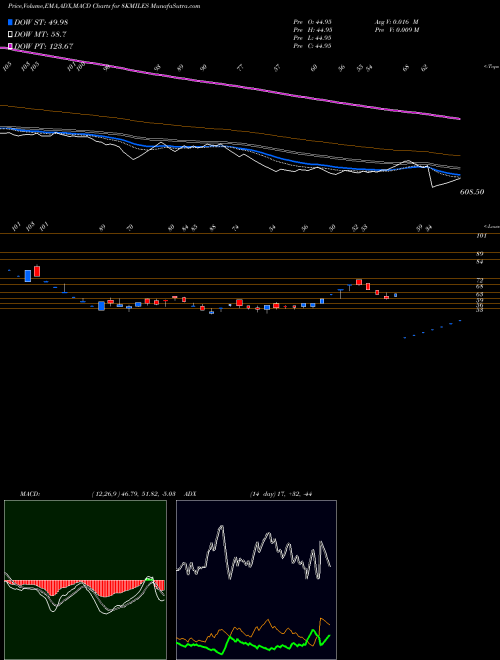The height and width of the screenshot is (660, 500).
Task: Click the 'Pre L: 44.95' low value
Action: 312,38
